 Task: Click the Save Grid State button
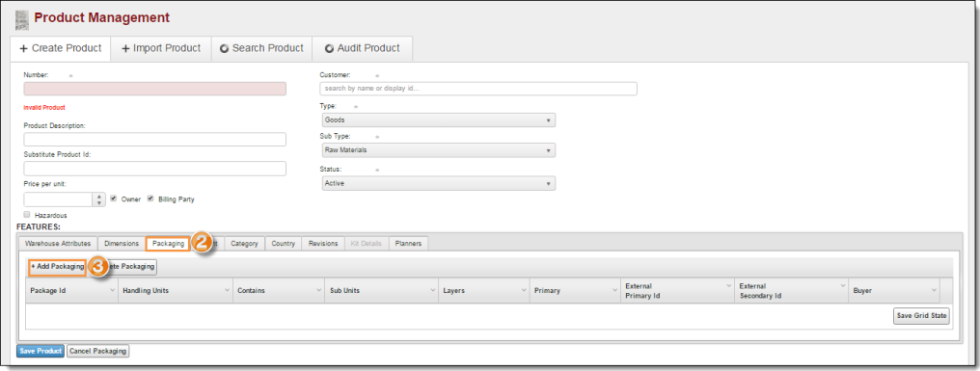tap(921, 316)
